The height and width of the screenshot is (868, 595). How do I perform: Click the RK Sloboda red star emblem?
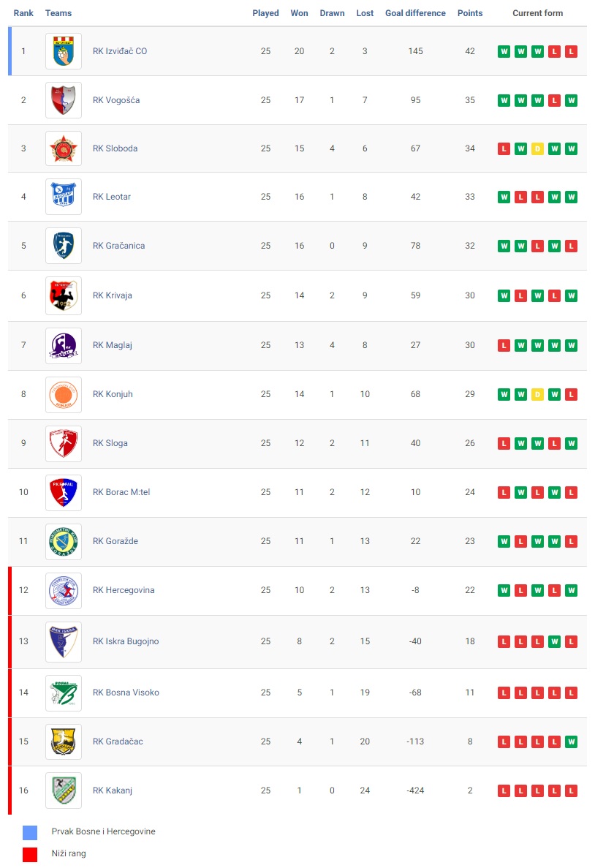pyautogui.click(x=64, y=148)
